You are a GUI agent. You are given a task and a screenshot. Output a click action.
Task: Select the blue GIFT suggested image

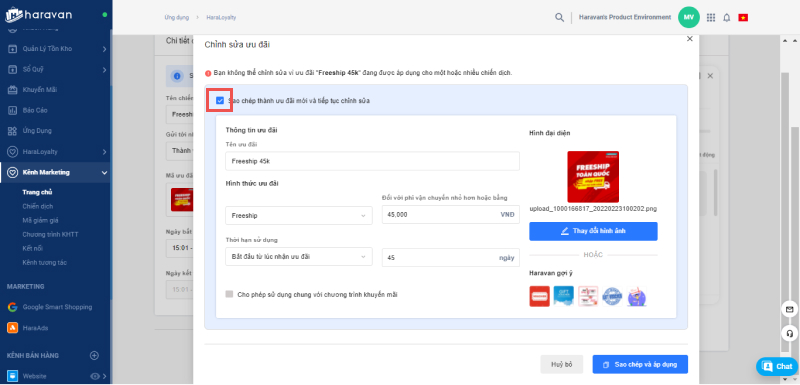click(564, 296)
